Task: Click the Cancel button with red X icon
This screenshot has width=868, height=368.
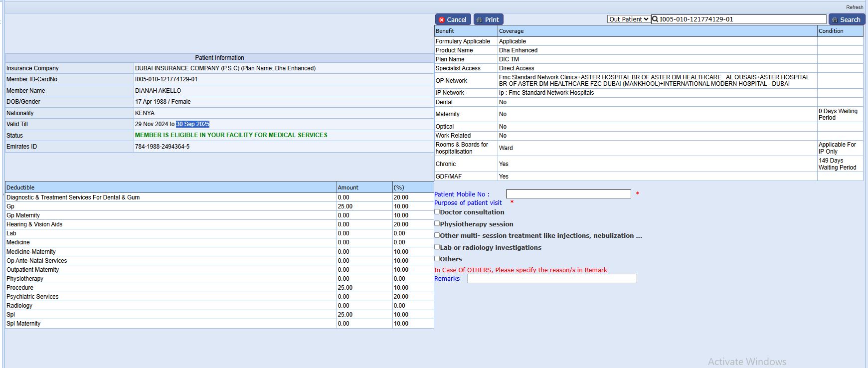Action: pos(453,19)
